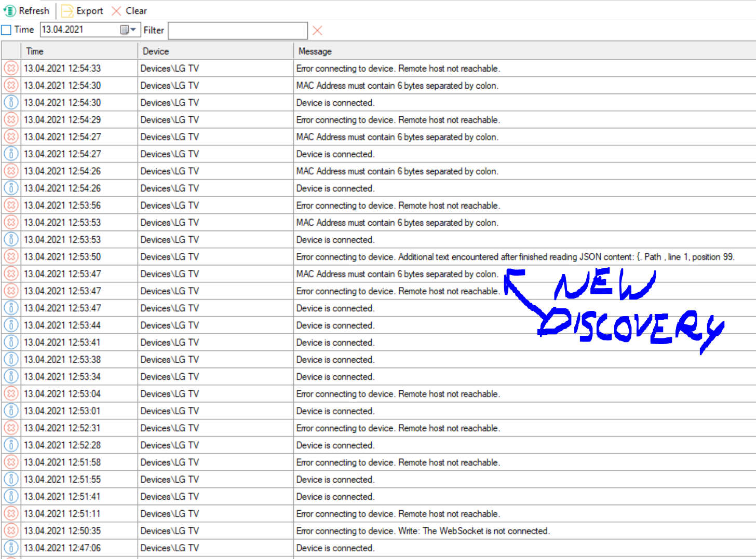Select the 12:53:47 MAC Address error message
Screen dimensions: 756x559
397,274
